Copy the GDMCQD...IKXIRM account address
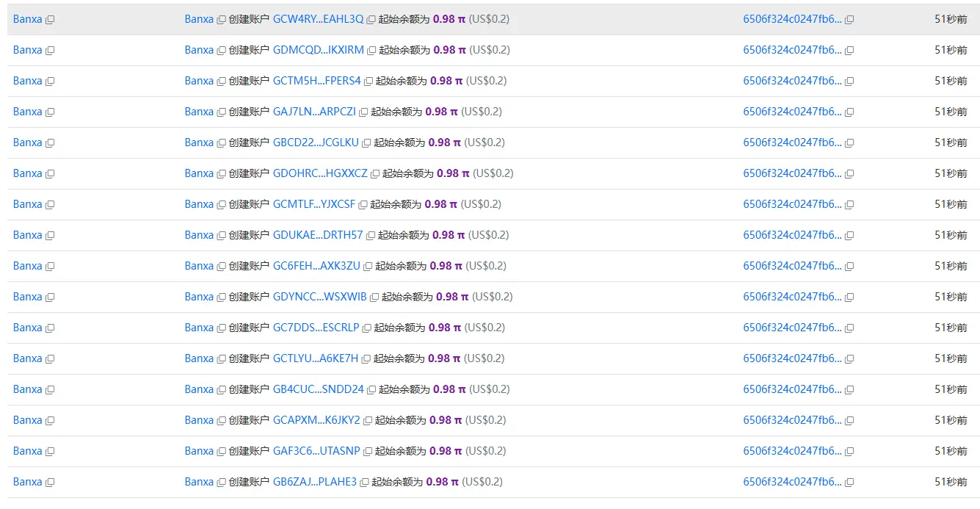This screenshot has width=980, height=509. [x=371, y=51]
